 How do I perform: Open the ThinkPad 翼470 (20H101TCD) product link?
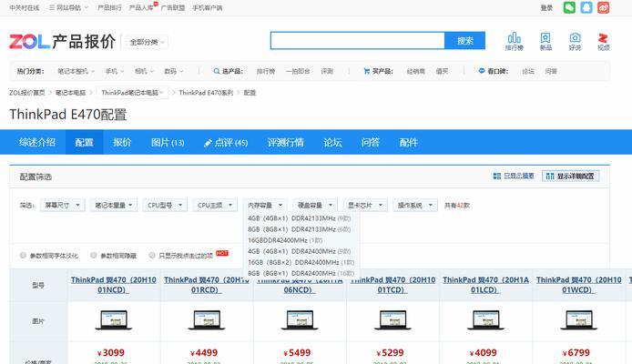tap(392, 285)
